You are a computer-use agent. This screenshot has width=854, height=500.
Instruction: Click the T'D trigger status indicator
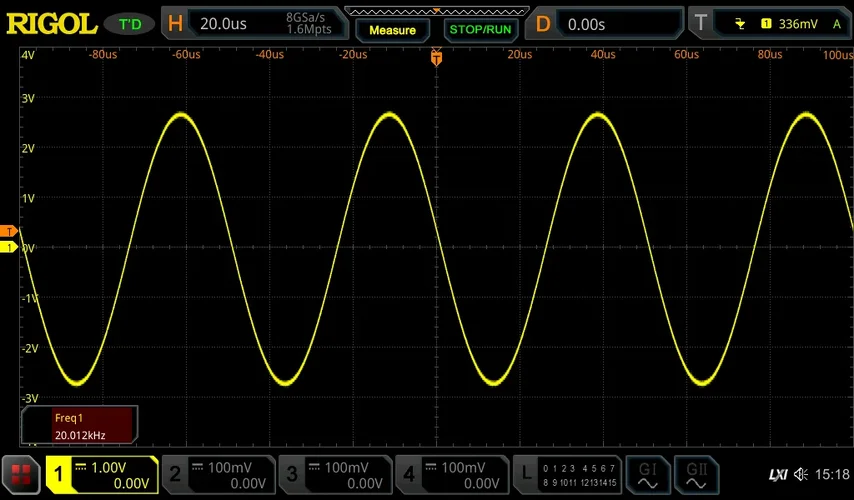point(130,24)
